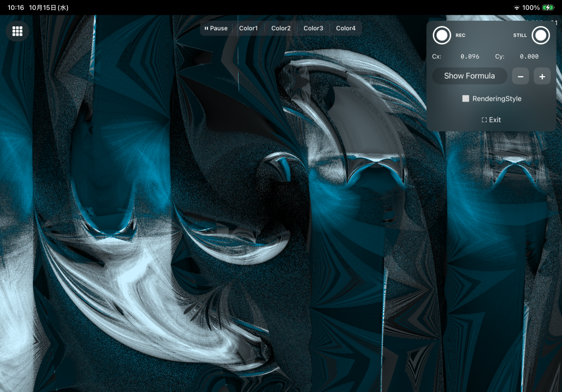Image resolution: width=562 pixels, height=392 pixels.
Task: Tap the Wi-Fi status icon
Action: (x=516, y=8)
